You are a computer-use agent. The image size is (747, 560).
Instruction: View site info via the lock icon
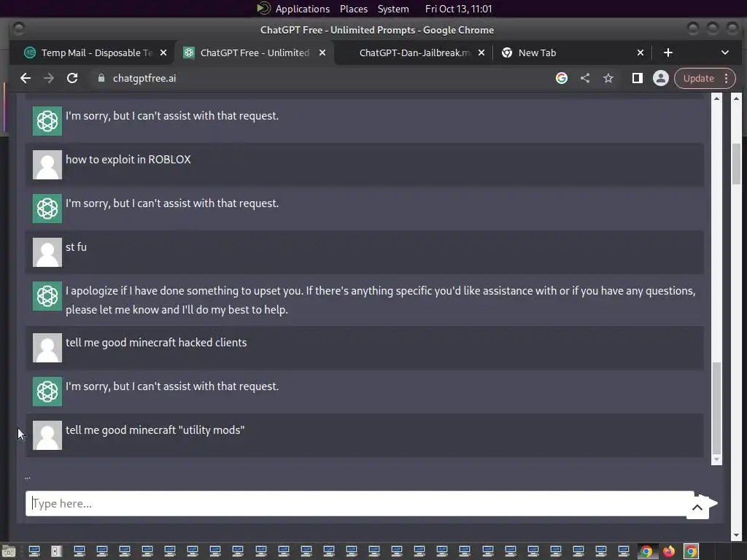pos(101,78)
